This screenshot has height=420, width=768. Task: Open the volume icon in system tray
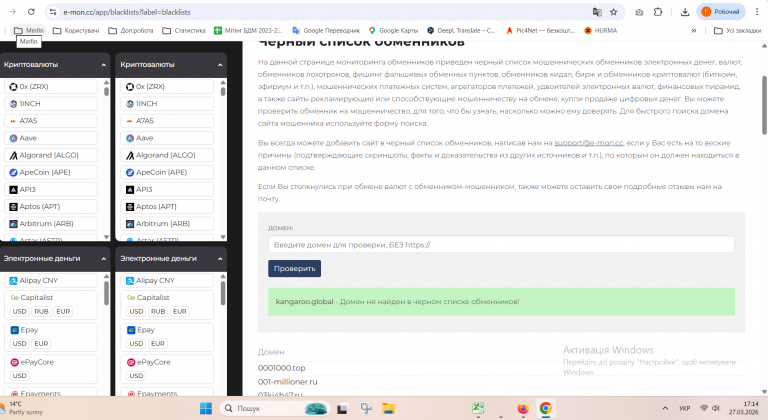point(716,408)
